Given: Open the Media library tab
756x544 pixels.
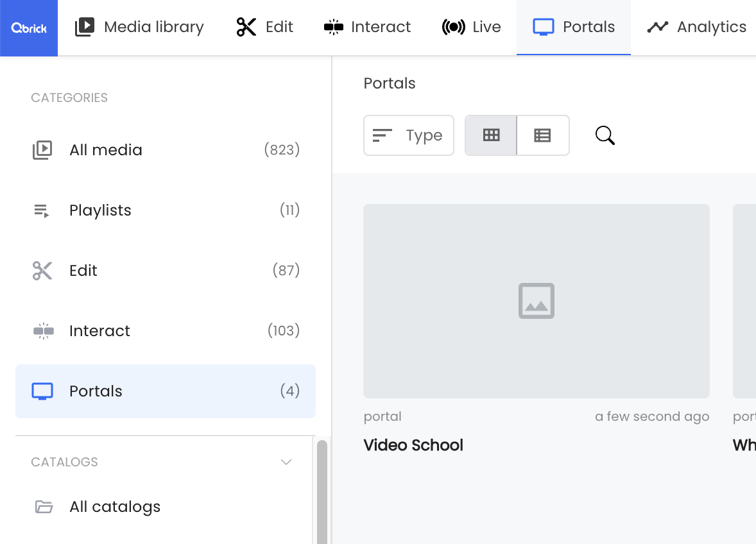Looking at the screenshot, I should pyautogui.click(x=139, y=27).
